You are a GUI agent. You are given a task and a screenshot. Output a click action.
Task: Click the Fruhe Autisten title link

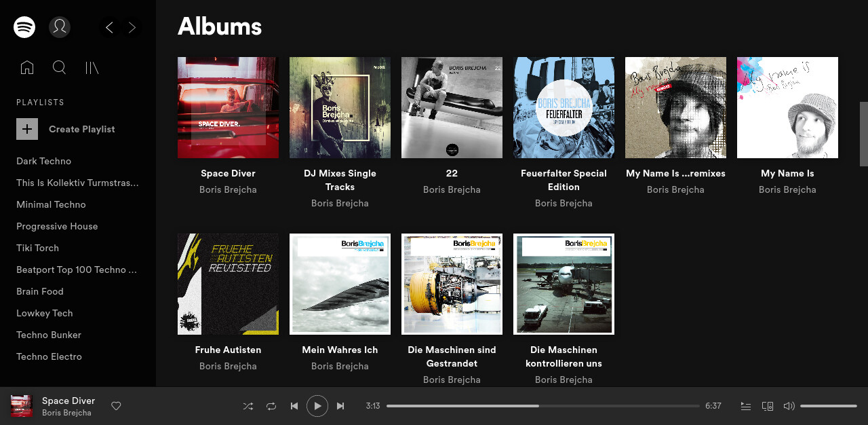point(228,350)
